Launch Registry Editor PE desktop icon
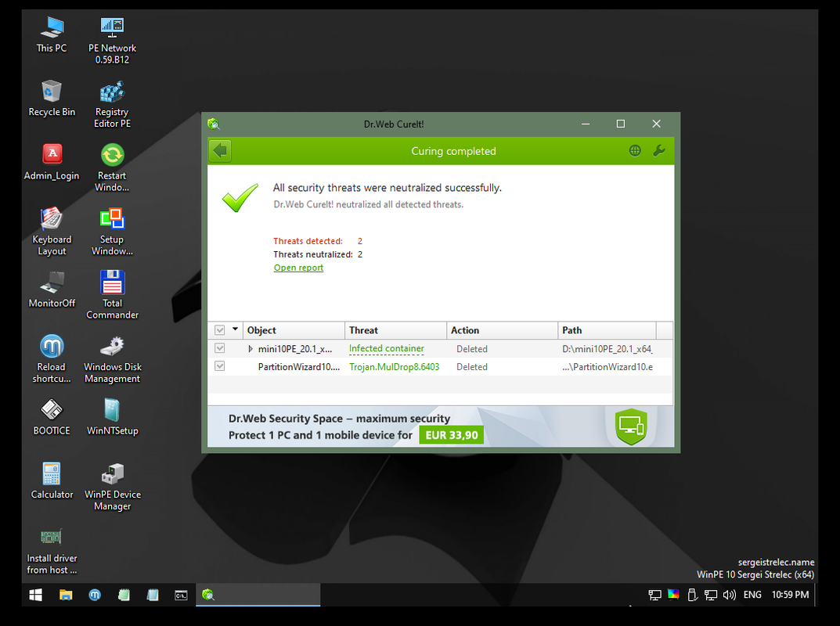The width and height of the screenshot is (840, 626). [x=112, y=104]
